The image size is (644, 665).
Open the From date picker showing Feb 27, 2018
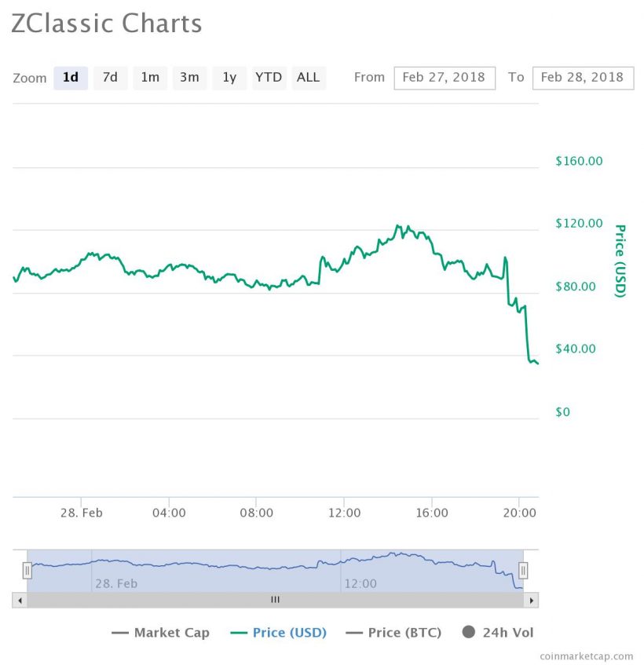[445, 78]
